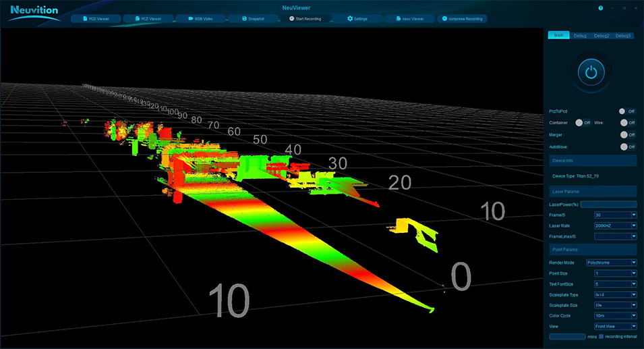The image size is (644, 349).
Task: Click the large grid distance label 20
Action: coord(400,183)
